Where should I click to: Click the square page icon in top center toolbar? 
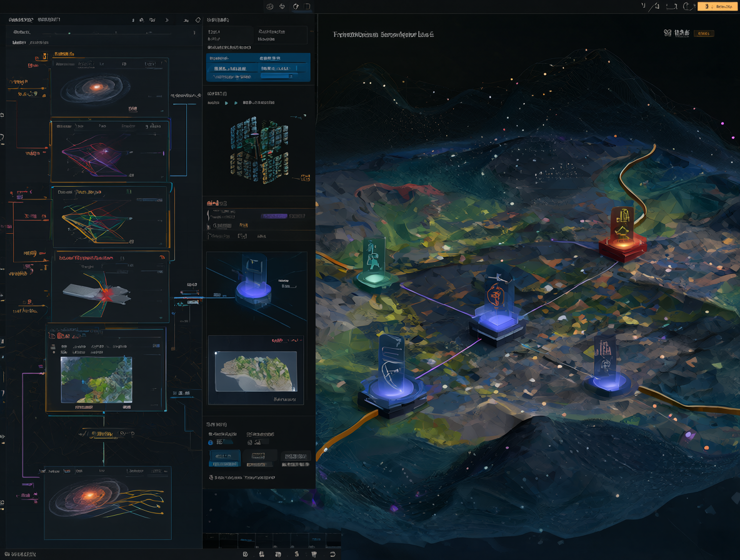[307, 6]
